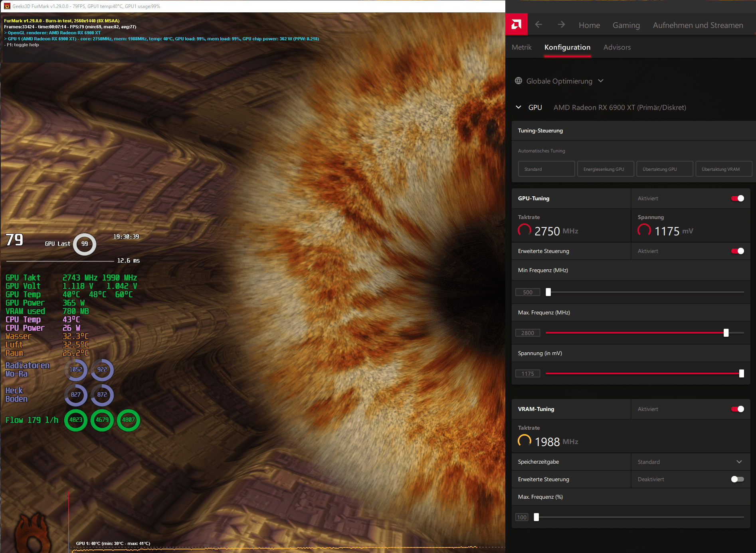The width and height of the screenshot is (756, 553).
Task: Click the Boden fan gauge showing 872
Action: point(102,395)
